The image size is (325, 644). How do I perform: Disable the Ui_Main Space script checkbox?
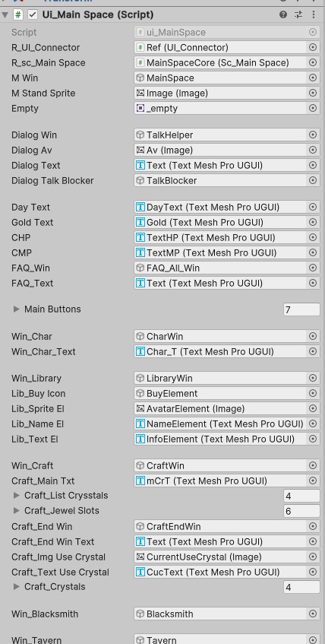tap(33, 14)
